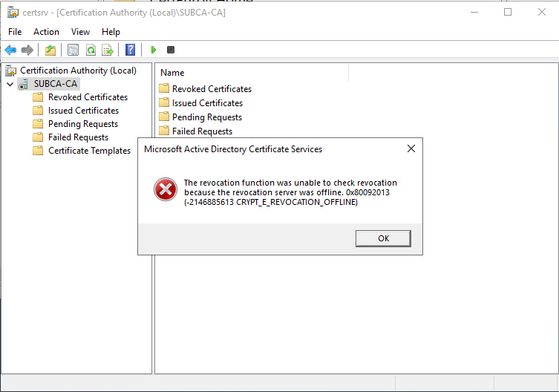Click the Export List toolbar icon
Viewport: 559px width, 392px height.
108,50
